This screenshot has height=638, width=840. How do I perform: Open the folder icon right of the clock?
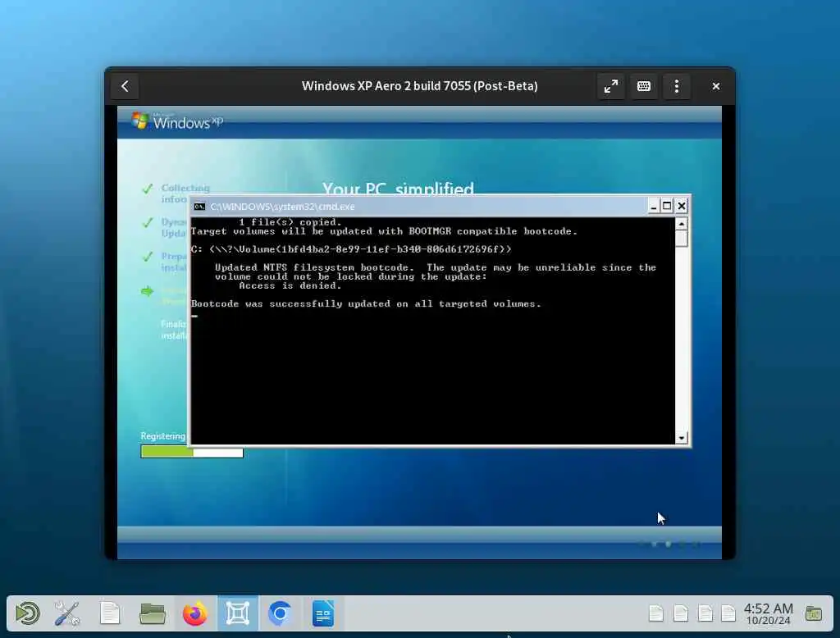pyautogui.click(x=813, y=613)
